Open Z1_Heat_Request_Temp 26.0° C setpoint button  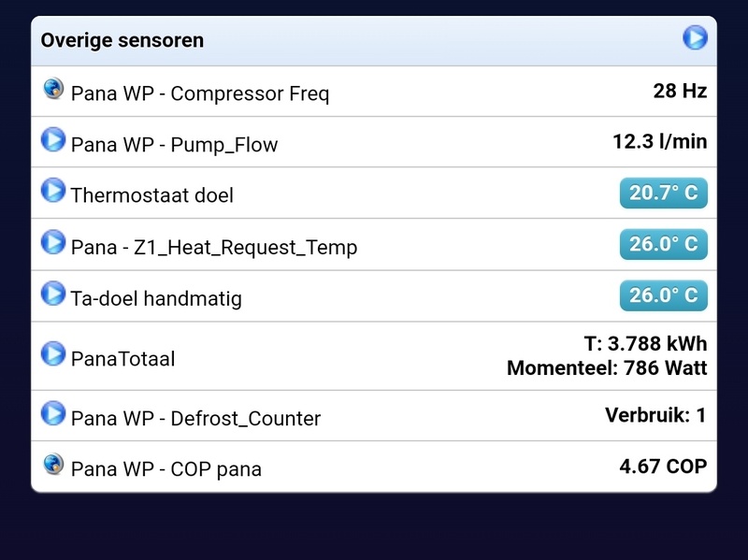(x=663, y=244)
